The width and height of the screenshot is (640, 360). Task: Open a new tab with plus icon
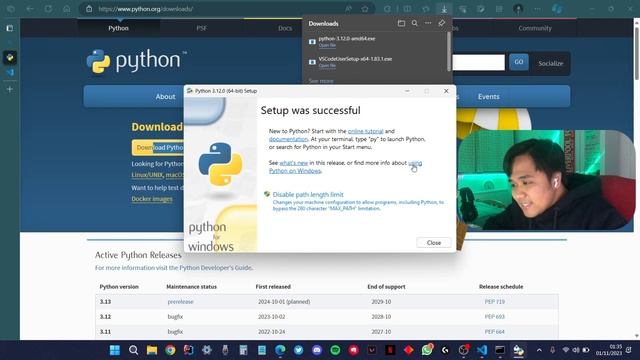click(x=10, y=89)
